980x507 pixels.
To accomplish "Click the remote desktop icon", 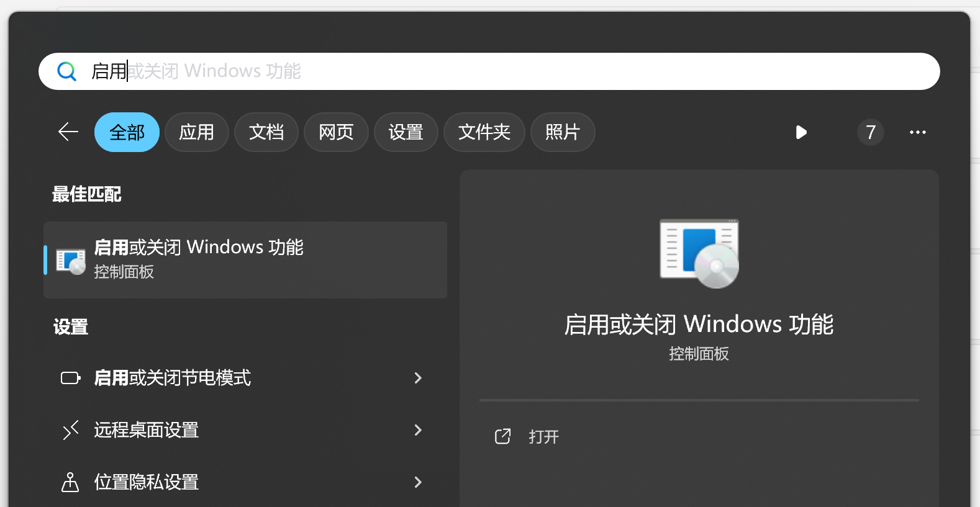I will click(71, 430).
